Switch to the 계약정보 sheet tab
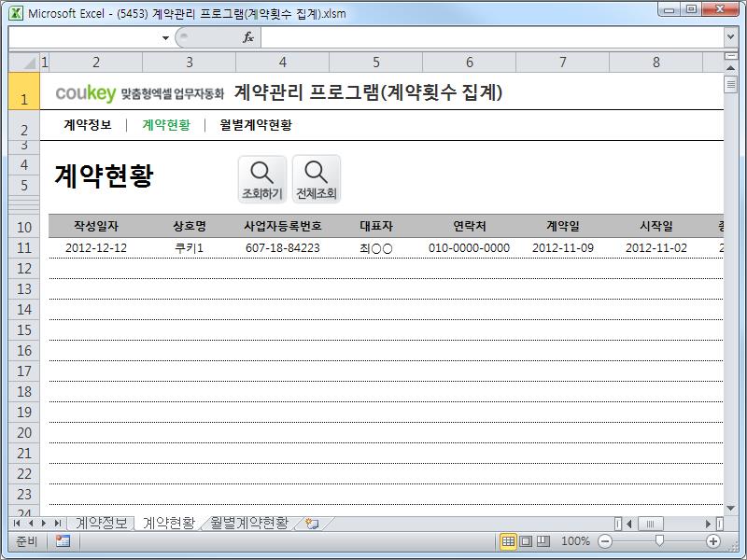This screenshot has height=560, width=747. tap(102, 523)
